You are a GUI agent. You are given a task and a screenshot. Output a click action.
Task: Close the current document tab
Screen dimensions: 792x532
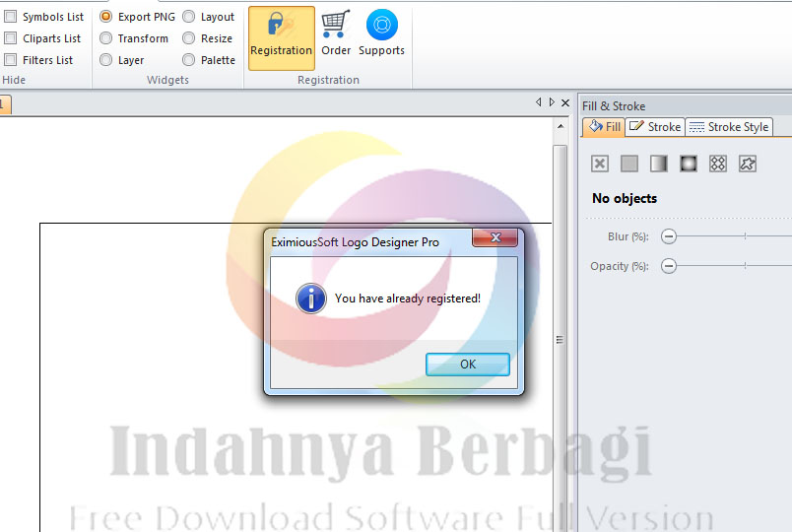pyautogui.click(x=565, y=102)
